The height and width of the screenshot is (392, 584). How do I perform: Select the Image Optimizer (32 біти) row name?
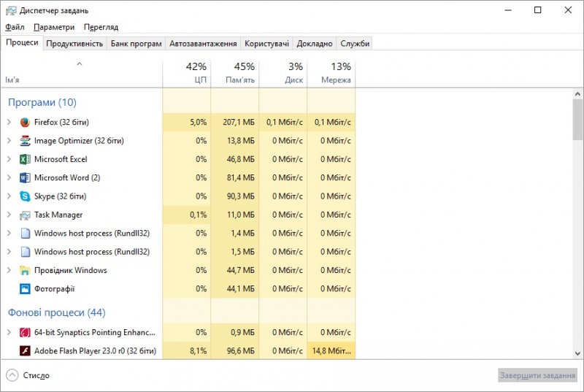[79, 141]
